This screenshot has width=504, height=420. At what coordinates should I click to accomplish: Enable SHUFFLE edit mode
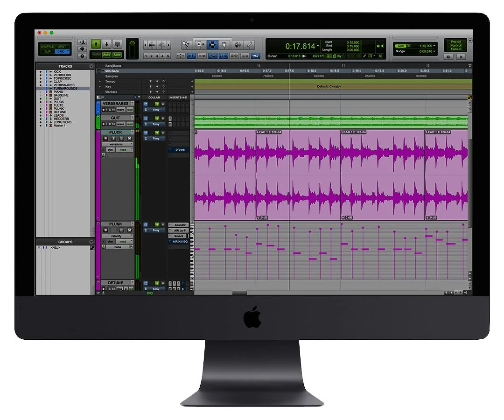[x=47, y=47]
